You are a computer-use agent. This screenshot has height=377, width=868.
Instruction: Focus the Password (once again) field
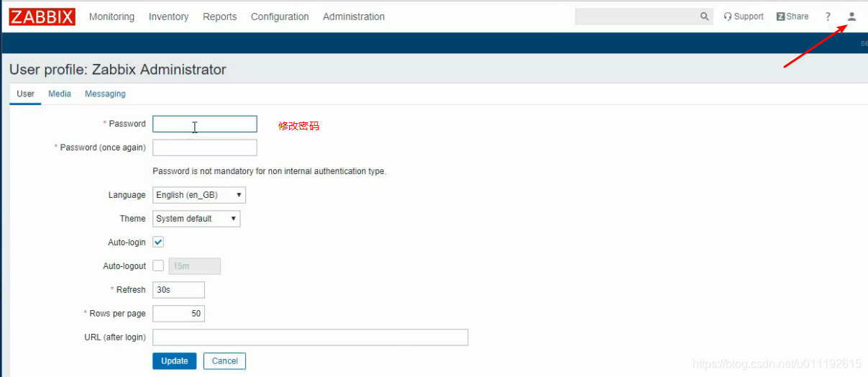click(x=205, y=147)
